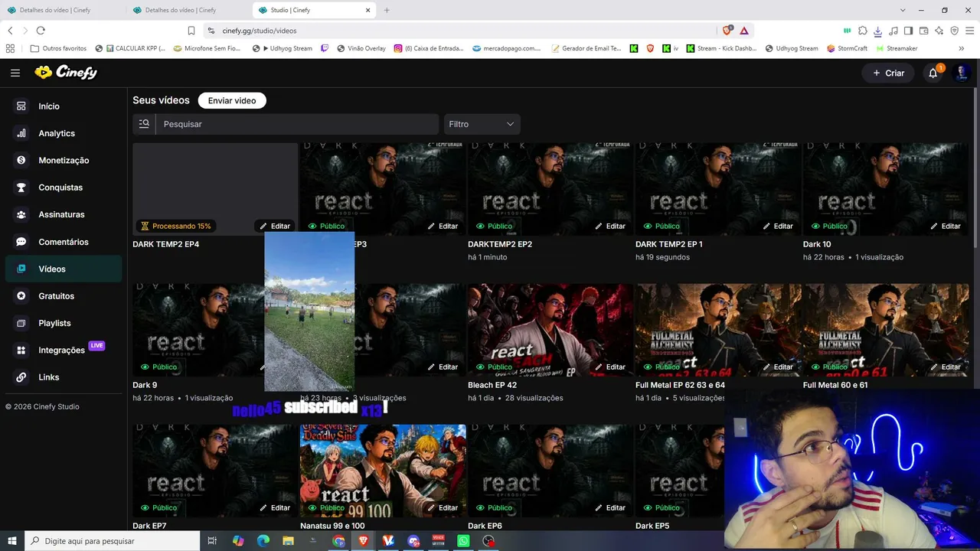Edit the DARK TEMP2 EP 1 video
Viewport: 980px width, 551px height.
(778, 226)
